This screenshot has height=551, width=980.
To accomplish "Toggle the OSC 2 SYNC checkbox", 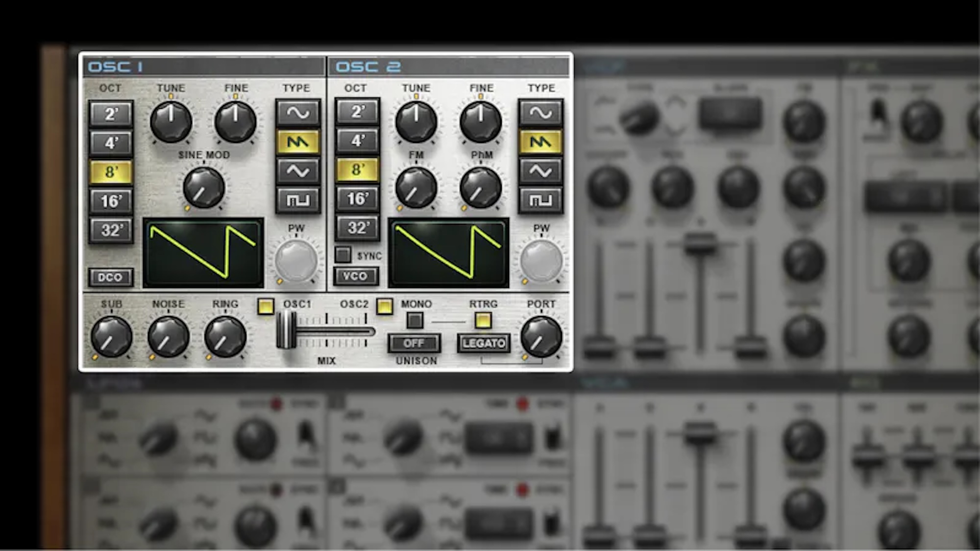I will [343, 255].
